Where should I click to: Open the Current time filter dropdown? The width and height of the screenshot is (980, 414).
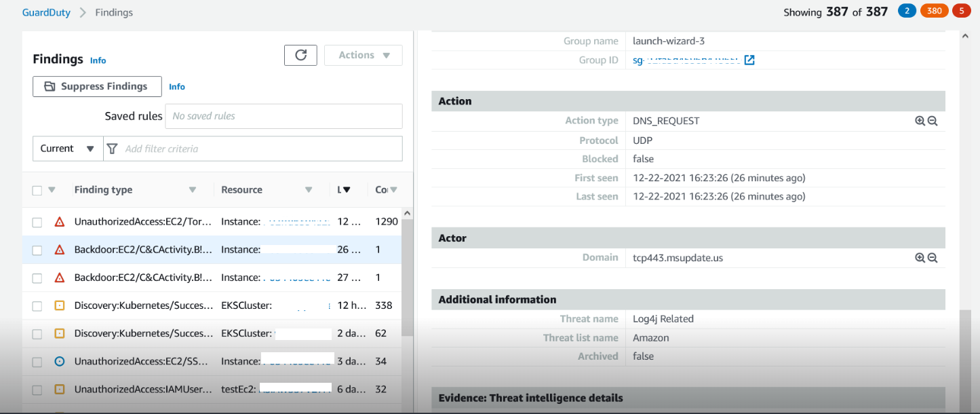(x=67, y=149)
